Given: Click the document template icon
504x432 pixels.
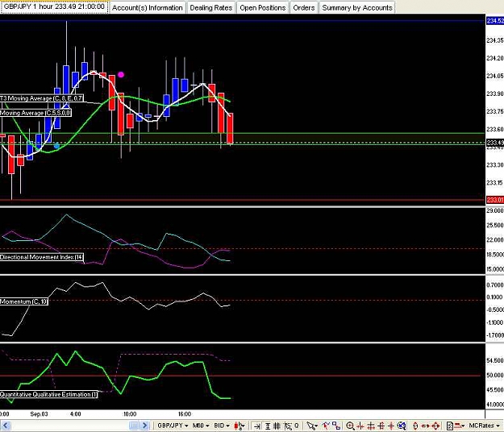Looking at the screenshot, I should 450,426.
